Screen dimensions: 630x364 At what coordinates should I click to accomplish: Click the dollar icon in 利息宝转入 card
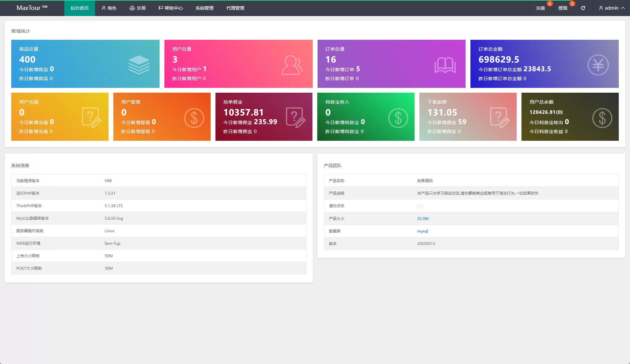(x=398, y=118)
